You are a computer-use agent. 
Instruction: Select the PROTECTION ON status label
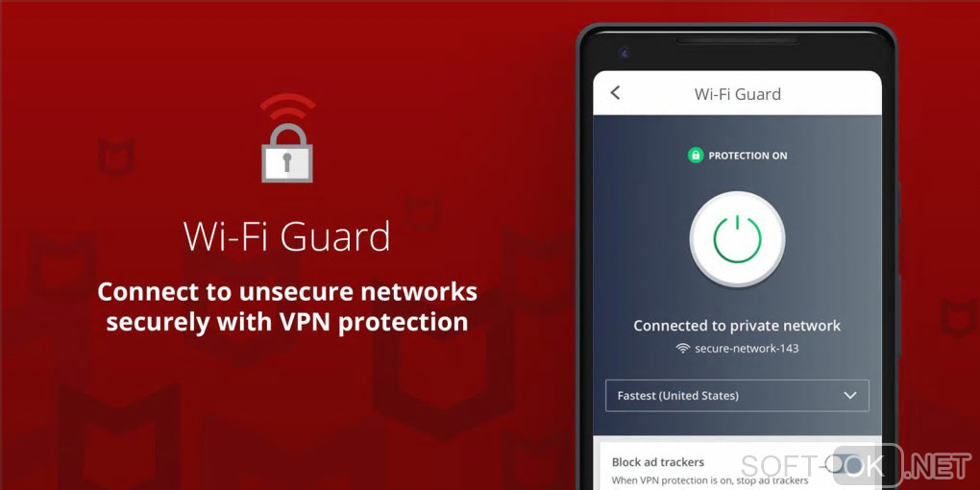click(x=747, y=157)
